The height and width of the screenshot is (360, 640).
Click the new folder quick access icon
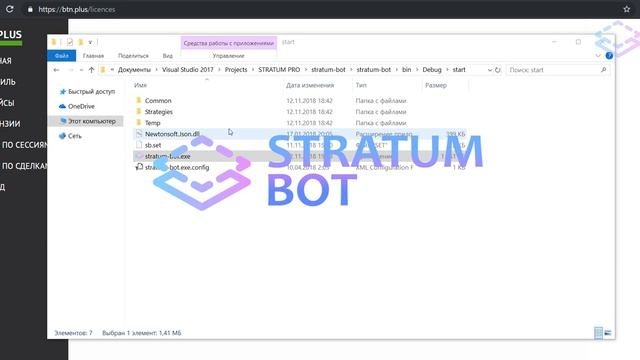click(80, 42)
